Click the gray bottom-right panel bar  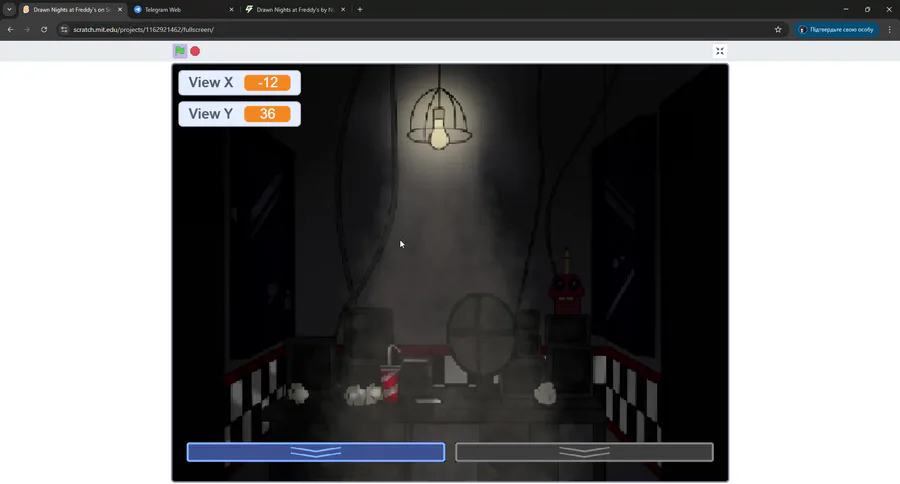click(x=584, y=452)
